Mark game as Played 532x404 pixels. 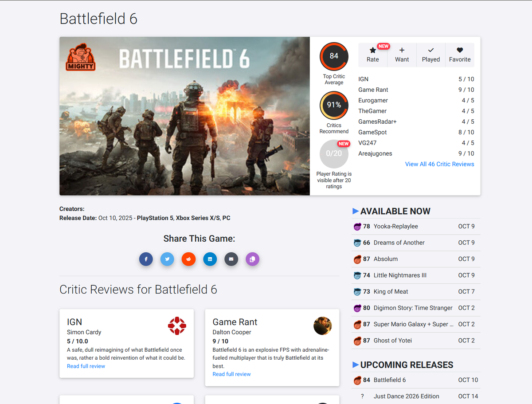pos(431,55)
